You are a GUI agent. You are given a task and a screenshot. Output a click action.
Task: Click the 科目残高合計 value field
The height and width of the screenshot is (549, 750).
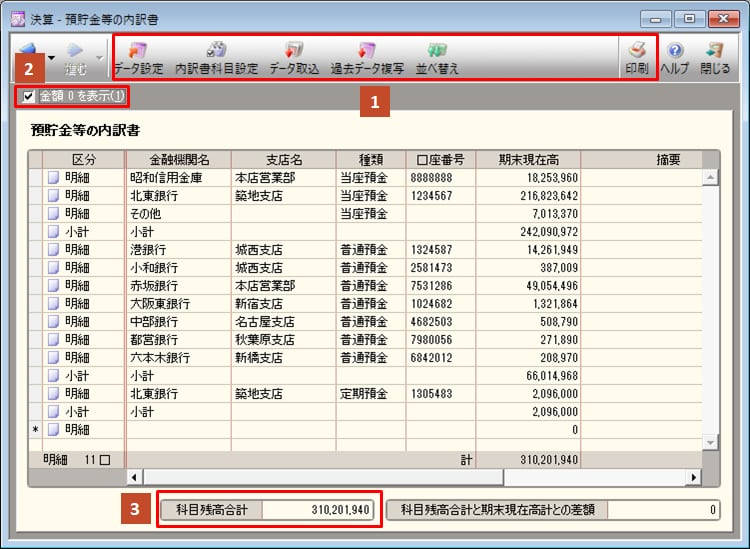point(318,510)
